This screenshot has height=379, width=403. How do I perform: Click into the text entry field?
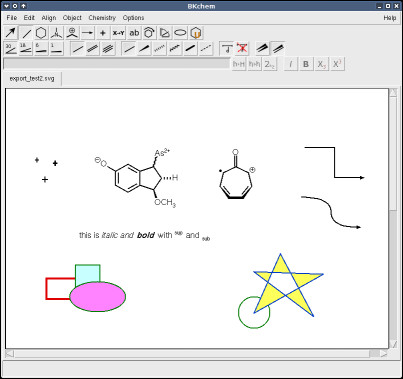coord(117,63)
